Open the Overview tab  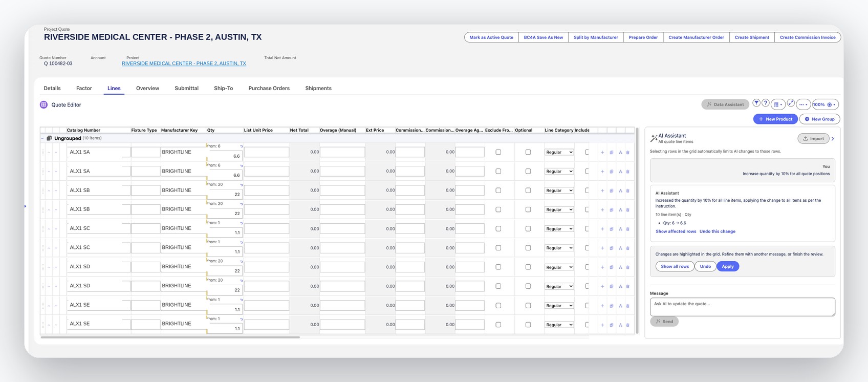(x=147, y=88)
